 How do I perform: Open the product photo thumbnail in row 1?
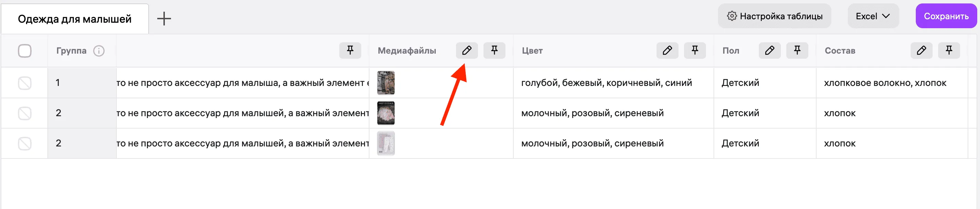pos(387,82)
